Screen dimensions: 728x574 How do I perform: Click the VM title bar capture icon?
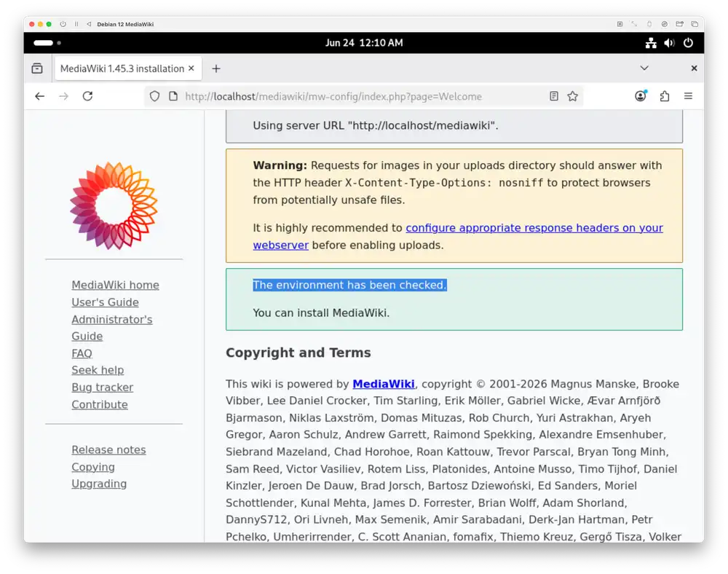tap(620, 24)
